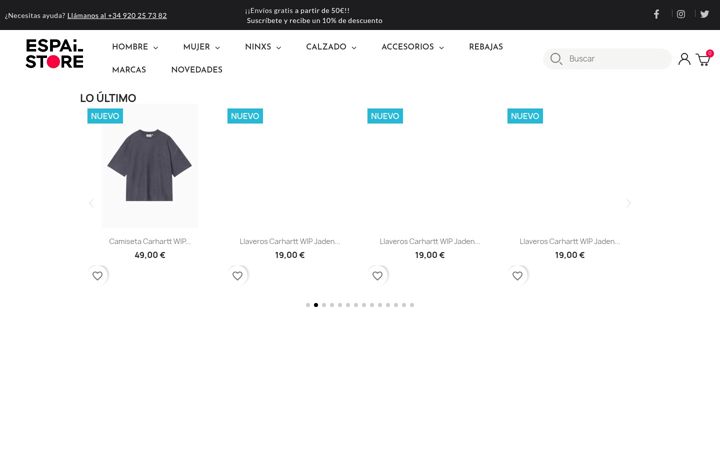
Task: Jump to the first carousel pagination dot
Action: tap(308, 305)
